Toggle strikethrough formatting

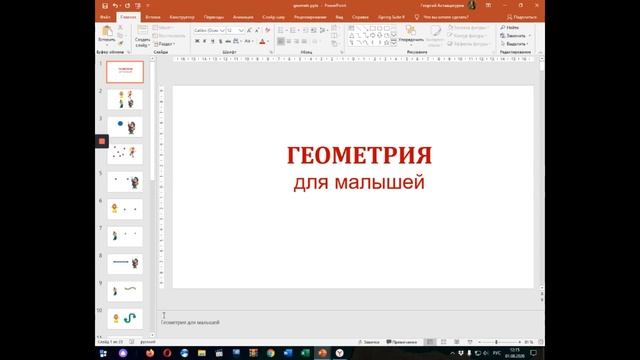coord(228,41)
